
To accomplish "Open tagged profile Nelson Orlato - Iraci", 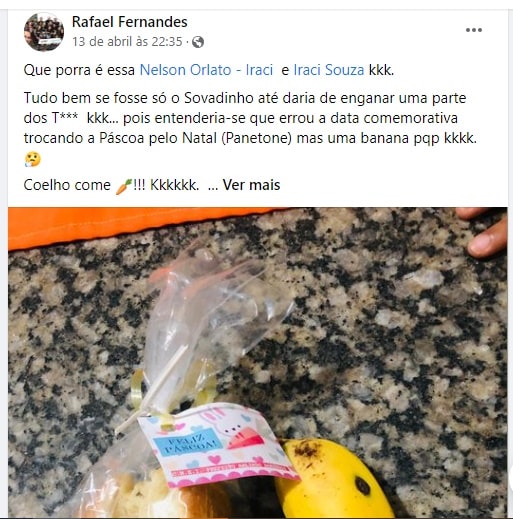I will (x=206, y=70).
